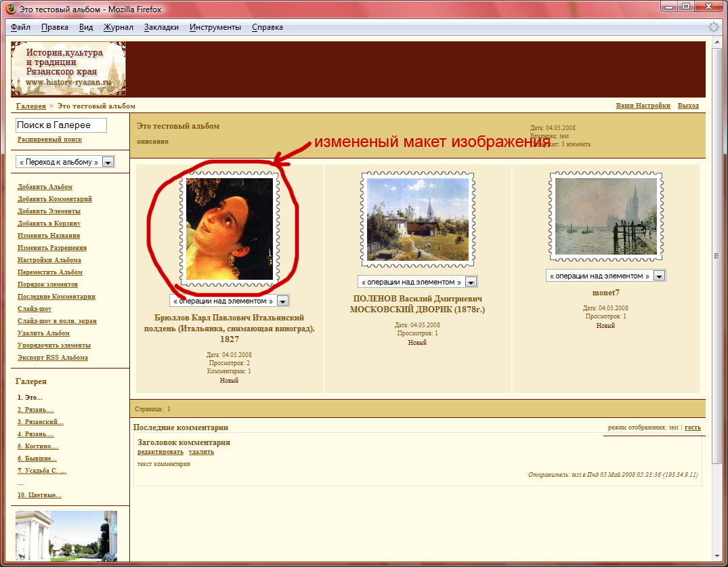Click the ПОЛЕНОВ МОСКОВСКИЙ ДВОРИК title

[417, 304]
